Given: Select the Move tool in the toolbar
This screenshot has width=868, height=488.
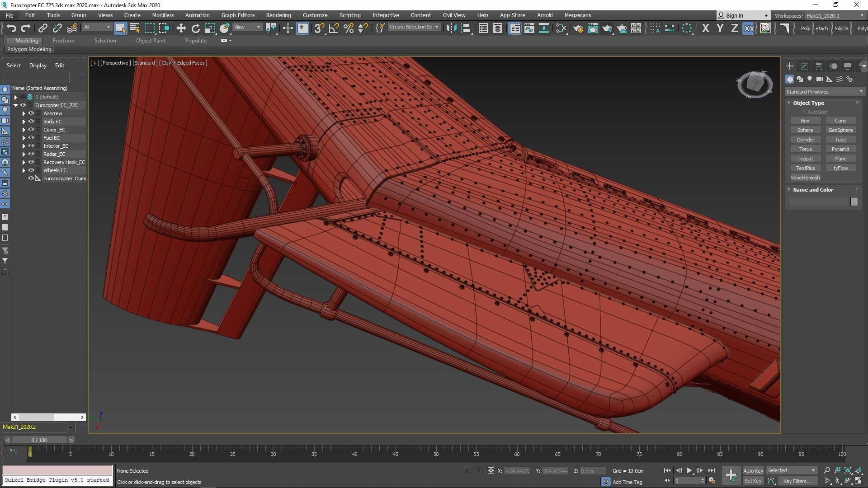Looking at the screenshot, I should tap(181, 28).
